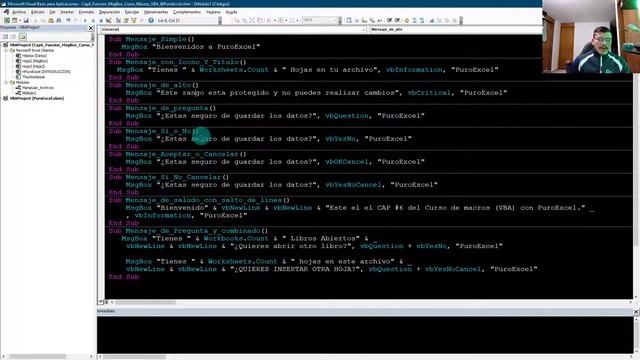Click Procedure View button at editor bottom-left

tap(101, 302)
